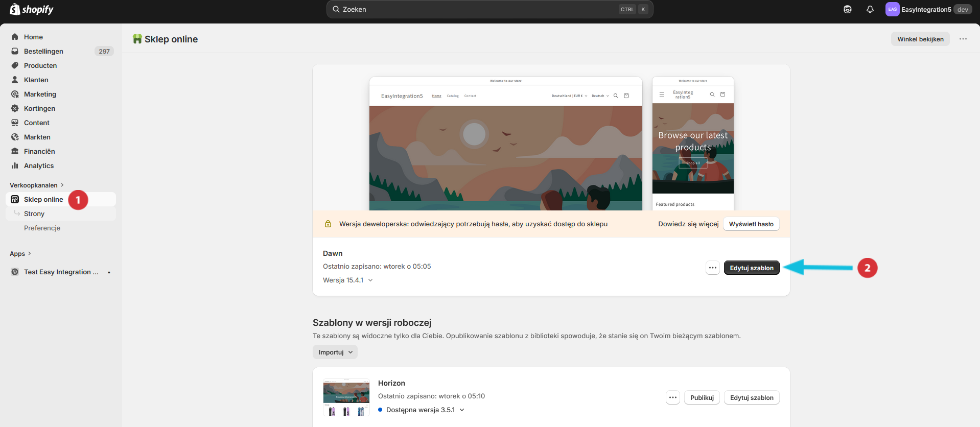Click the Horizon theme name
Image resolution: width=980 pixels, height=427 pixels.
coord(391,383)
